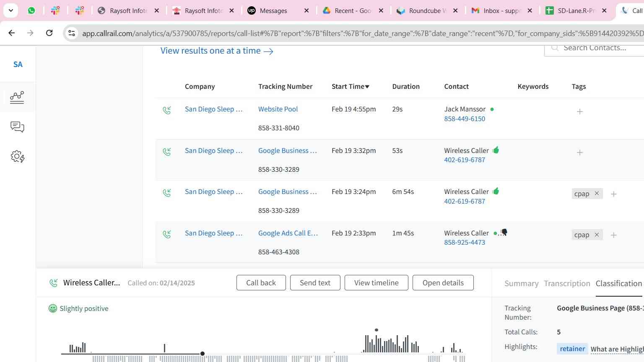
Task: Click the inbound call icon for 2:33pm call
Action: (167, 234)
